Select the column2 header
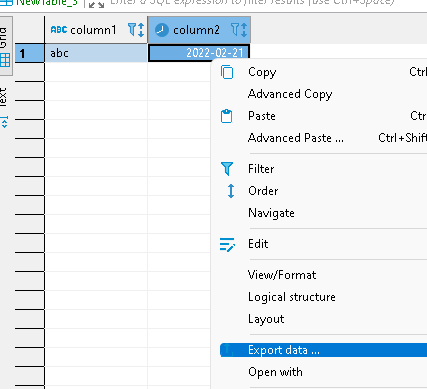This screenshot has height=389, width=427. point(199,30)
